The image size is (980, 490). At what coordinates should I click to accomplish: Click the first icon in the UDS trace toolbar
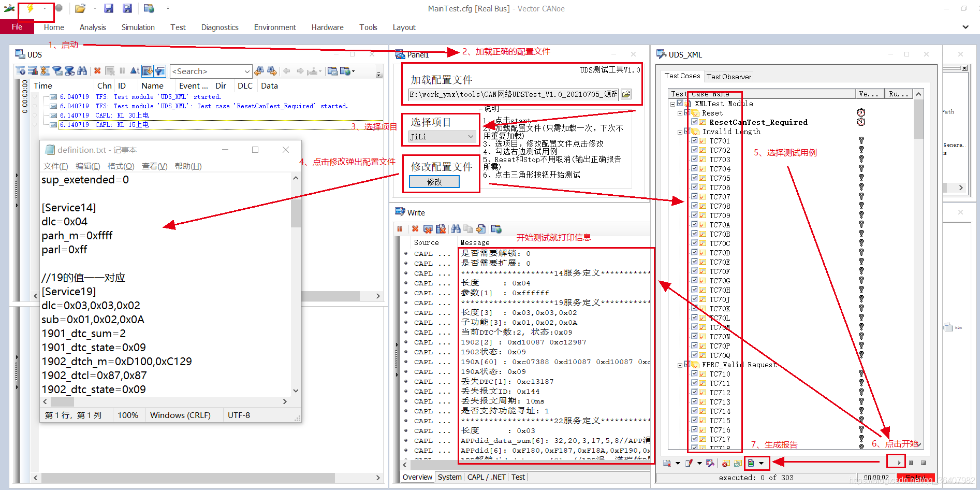pos(20,71)
